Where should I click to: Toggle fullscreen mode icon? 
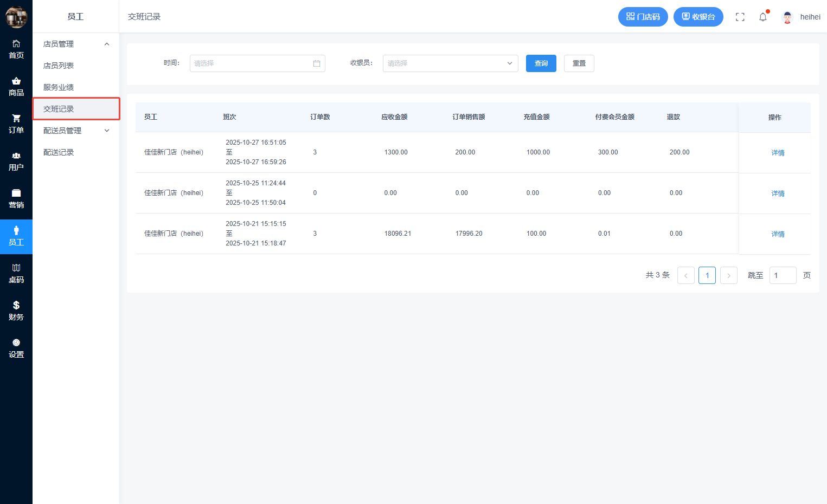pyautogui.click(x=740, y=17)
